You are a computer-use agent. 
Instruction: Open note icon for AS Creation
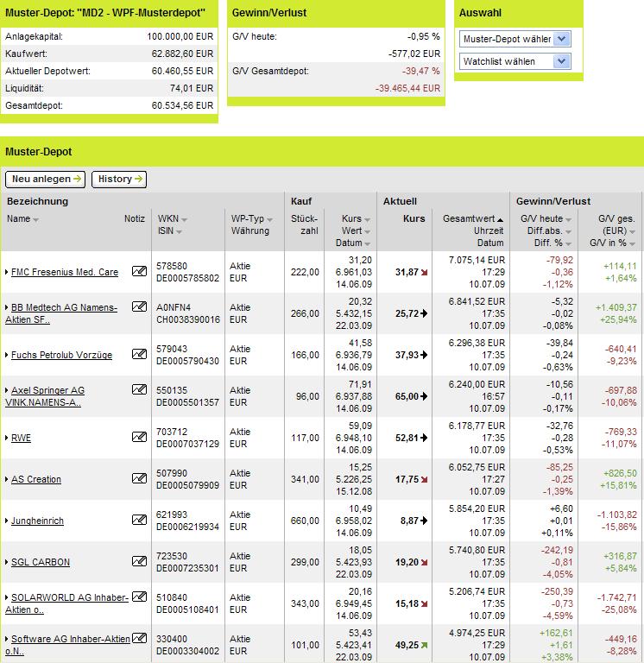(x=139, y=478)
